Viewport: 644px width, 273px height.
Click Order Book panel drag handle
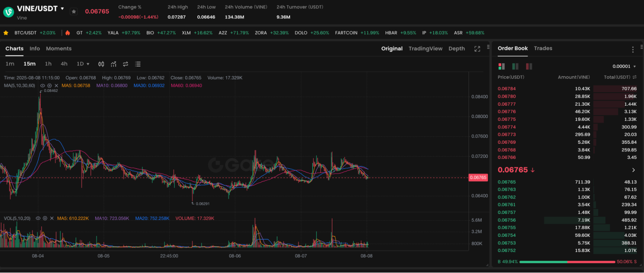(x=642, y=47)
